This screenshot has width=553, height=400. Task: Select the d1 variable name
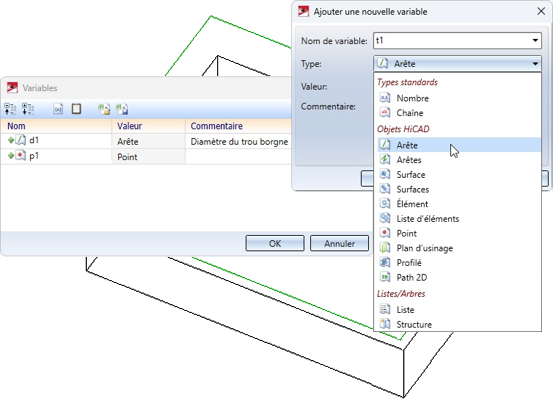tap(34, 140)
